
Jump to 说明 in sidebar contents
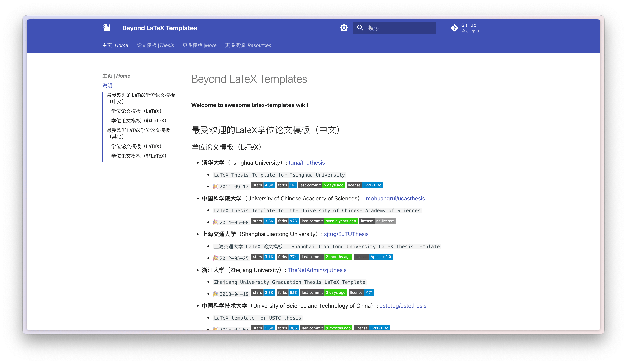tap(107, 86)
